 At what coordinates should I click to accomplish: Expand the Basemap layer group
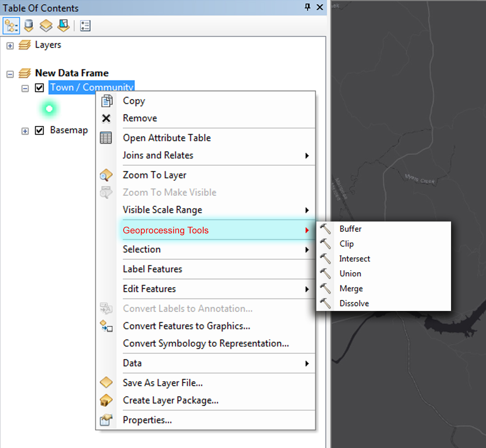coord(25,131)
